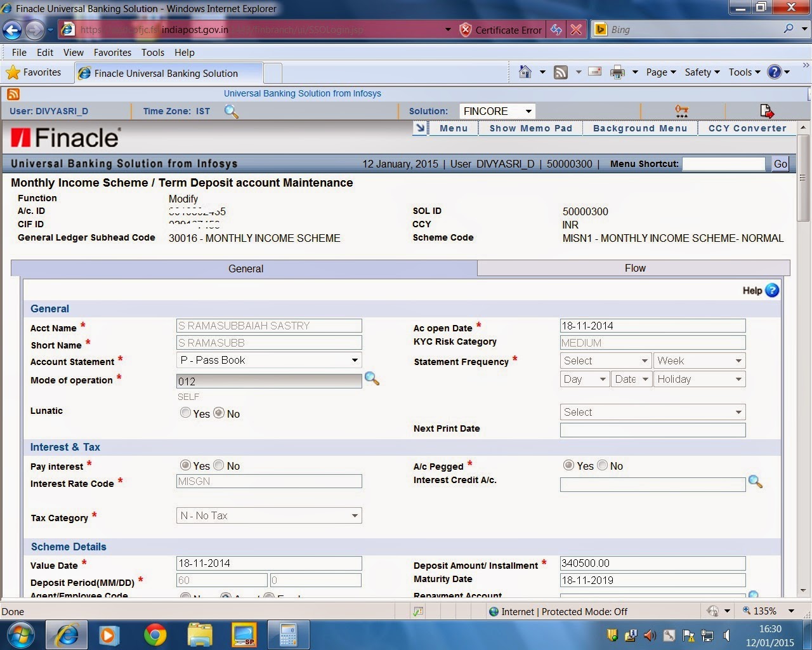Open Google Chrome from taskbar
Image resolution: width=812 pixels, height=650 pixels.
click(155, 635)
